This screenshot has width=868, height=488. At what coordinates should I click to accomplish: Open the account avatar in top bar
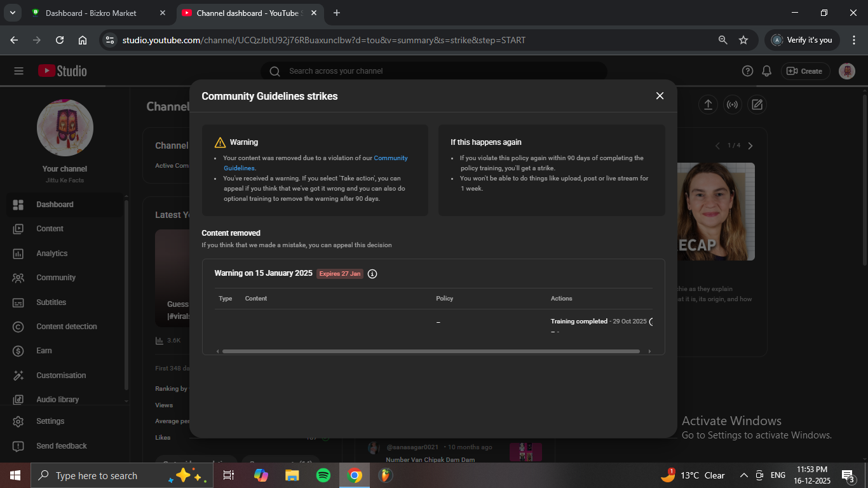click(x=846, y=71)
